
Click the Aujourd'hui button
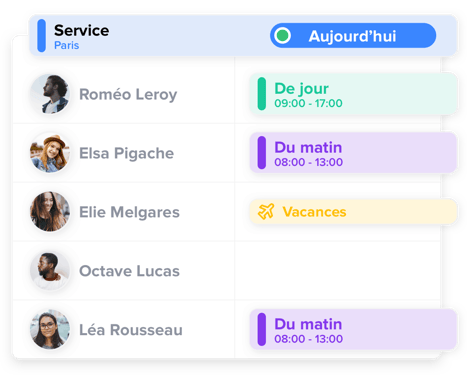pyautogui.click(x=353, y=36)
